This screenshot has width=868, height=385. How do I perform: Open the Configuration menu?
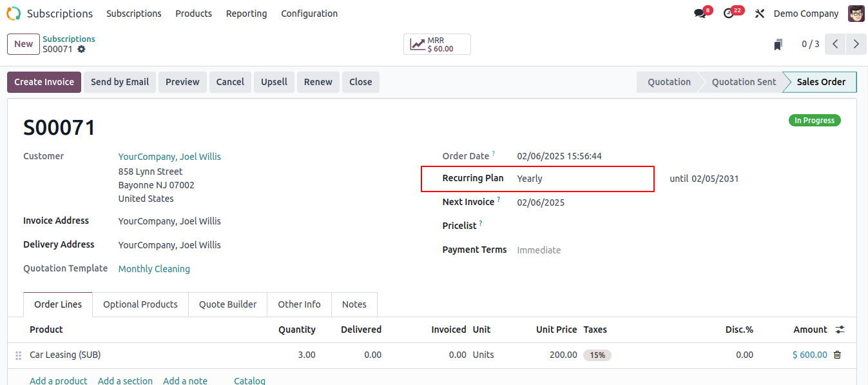(x=309, y=14)
